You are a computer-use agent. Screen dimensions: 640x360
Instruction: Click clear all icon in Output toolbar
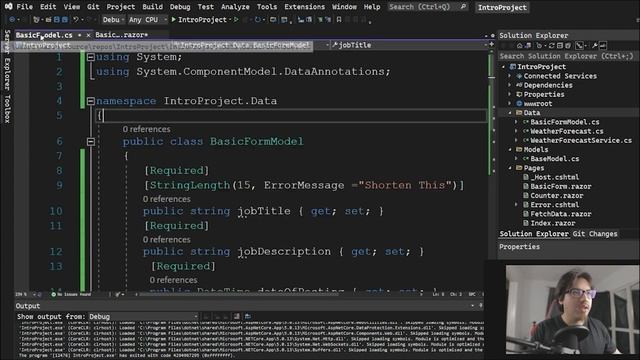click(x=237, y=316)
